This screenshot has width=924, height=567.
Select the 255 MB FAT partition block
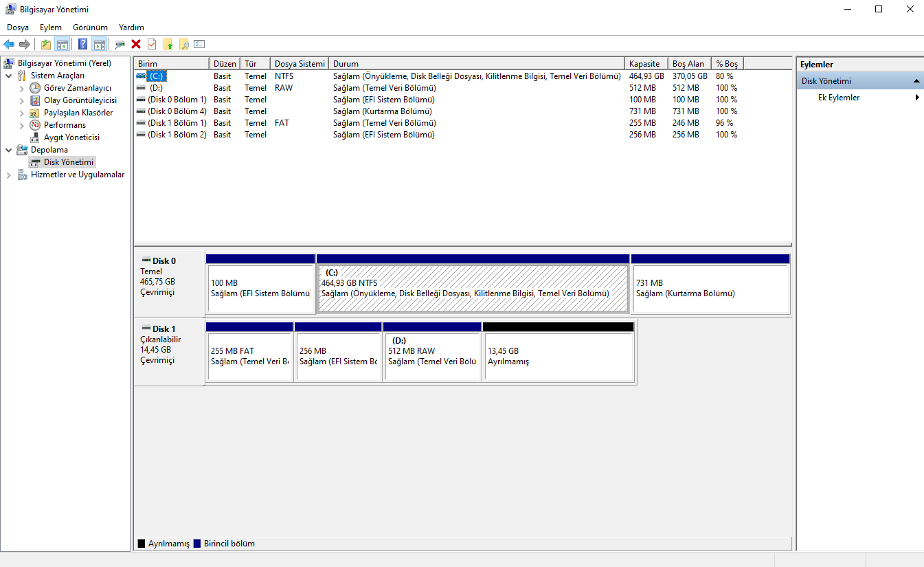pos(249,351)
